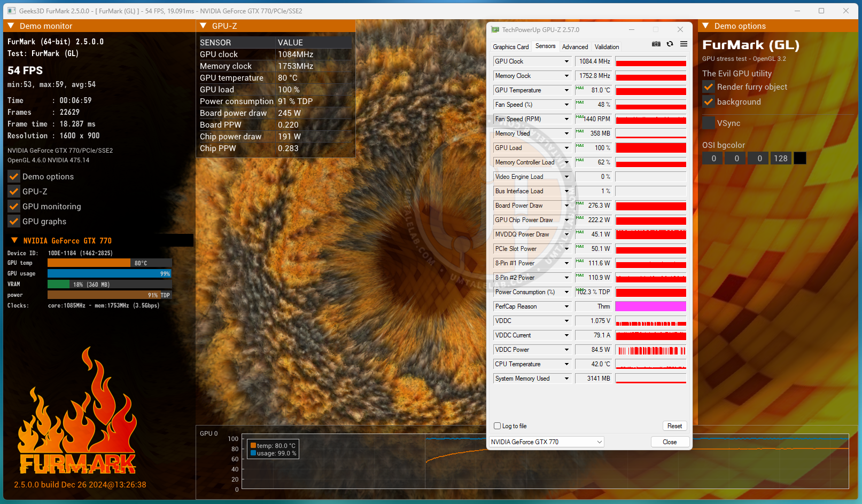
Task: Click the Reset button in GPU-Z
Action: [674, 426]
